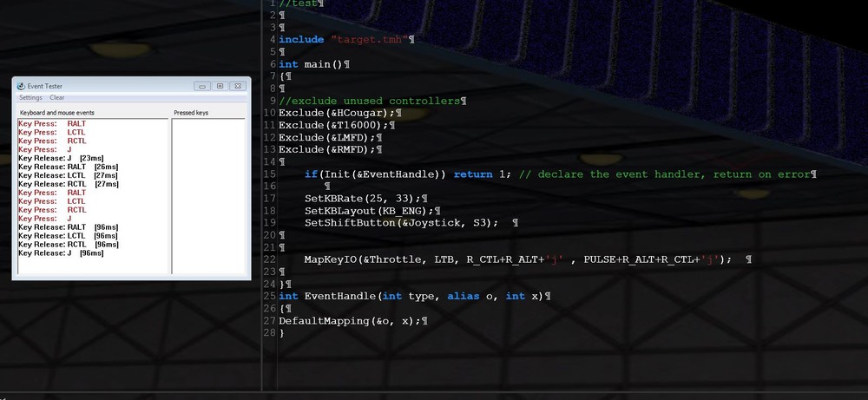Click the 'PULSE+R_ALT+R_CTL+' argument in MapKeyIO line

coord(641,259)
